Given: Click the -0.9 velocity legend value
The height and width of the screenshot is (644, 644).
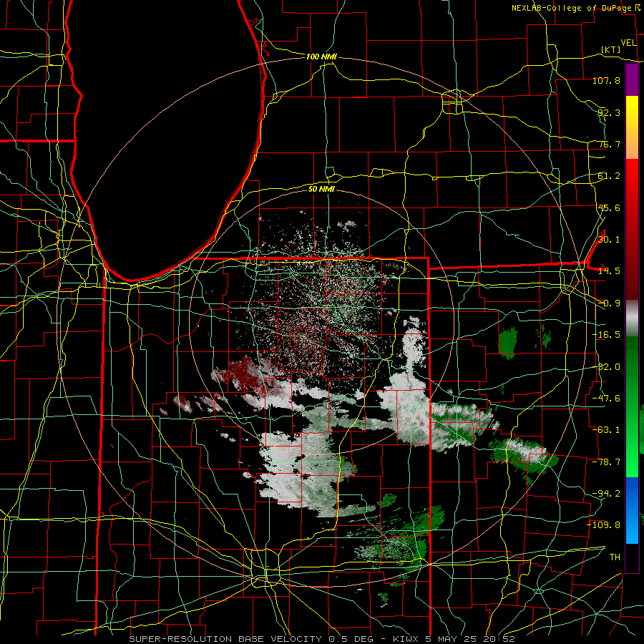Looking at the screenshot, I should point(609,303).
